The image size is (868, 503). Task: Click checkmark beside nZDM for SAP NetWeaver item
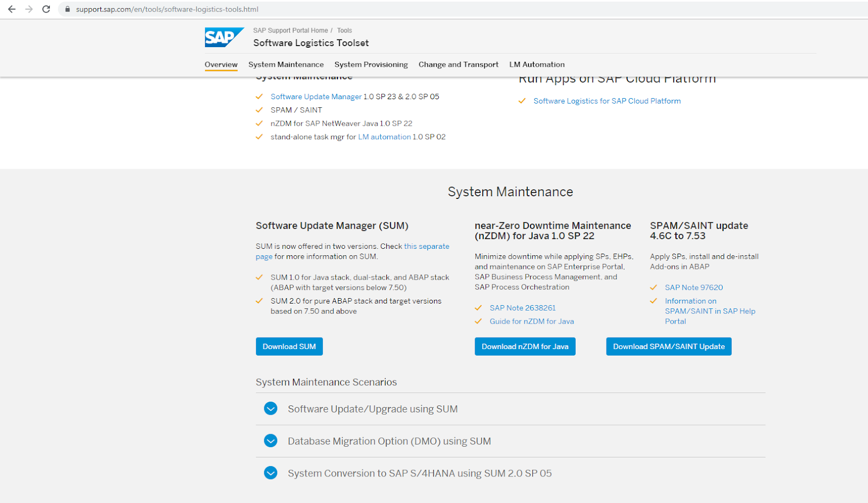[x=259, y=124]
